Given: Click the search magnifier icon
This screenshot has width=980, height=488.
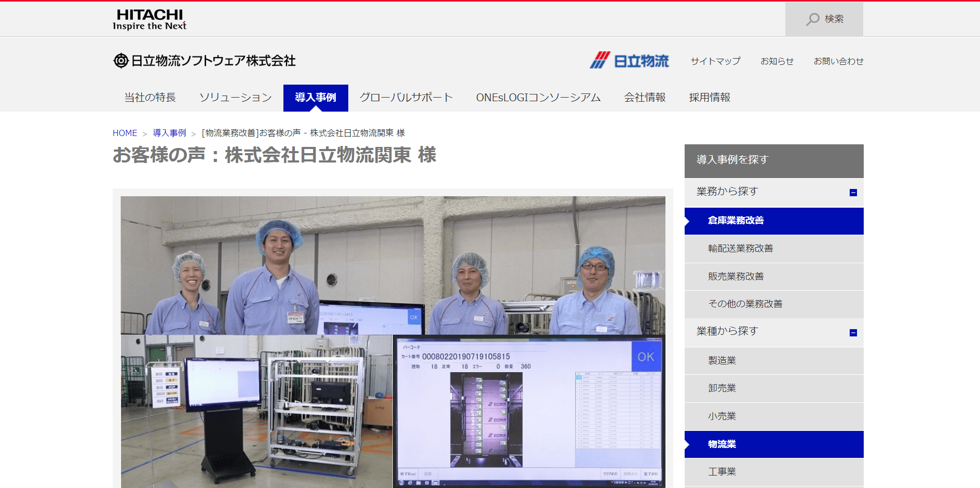Looking at the screenshot, I should pos(812,19).
